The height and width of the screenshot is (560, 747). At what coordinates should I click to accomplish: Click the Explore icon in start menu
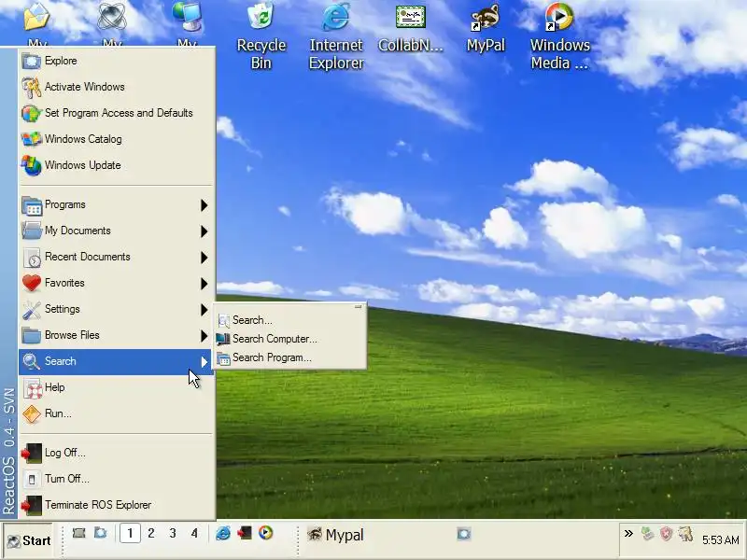[32, 61]
